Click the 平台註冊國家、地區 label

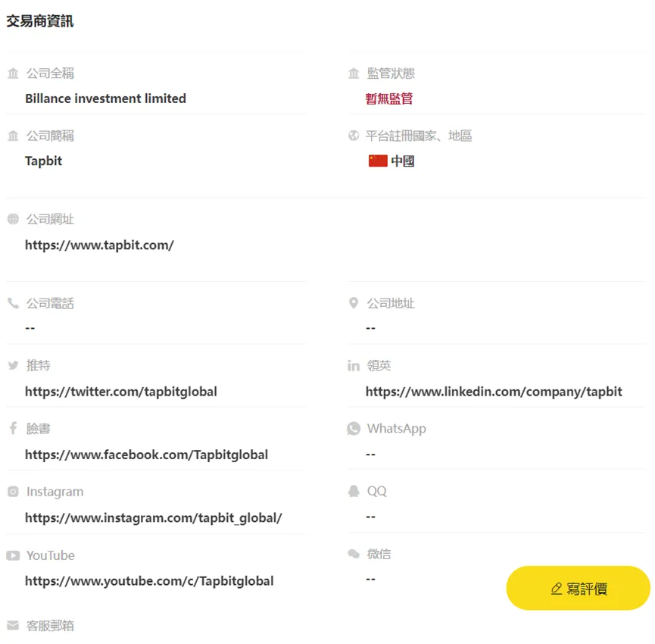pos(419,136)
